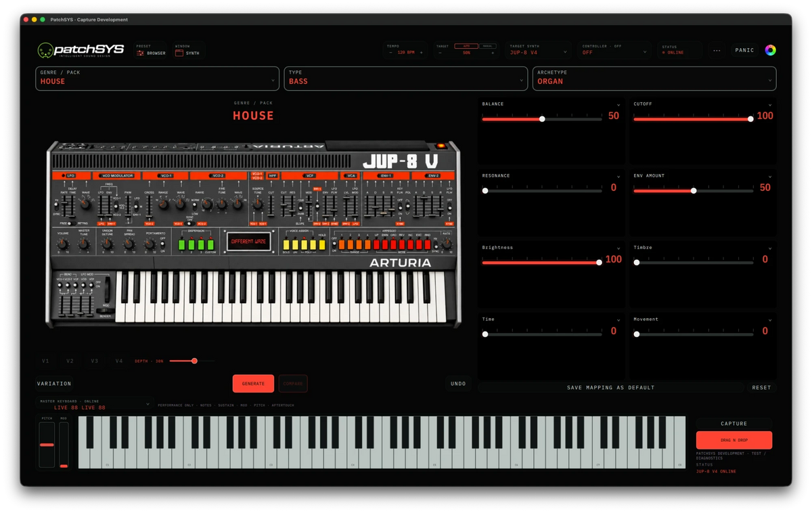This screenshot has width=812, height=513.
Task: Click the Source Tune knob
Action: [258, 204]
